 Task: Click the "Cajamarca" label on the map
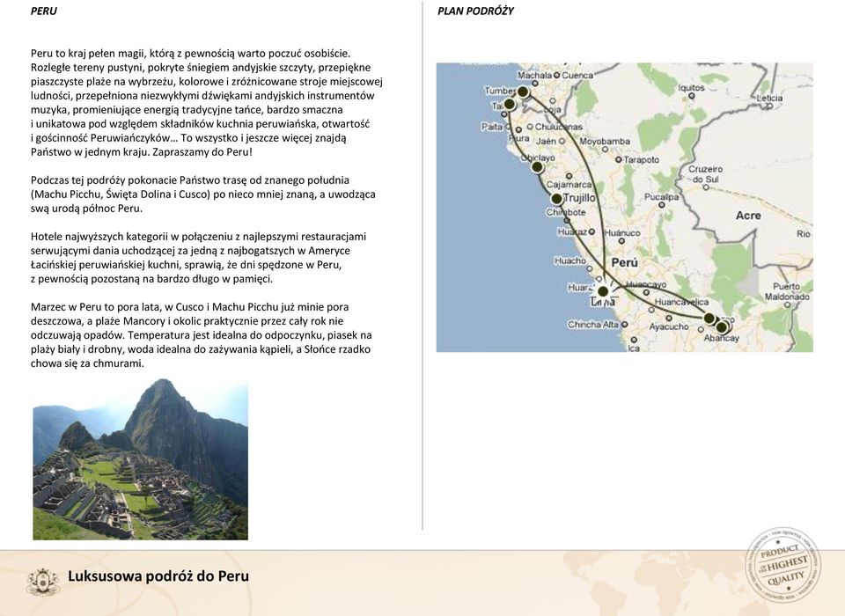pyautogui.click(x=569, y=185)
